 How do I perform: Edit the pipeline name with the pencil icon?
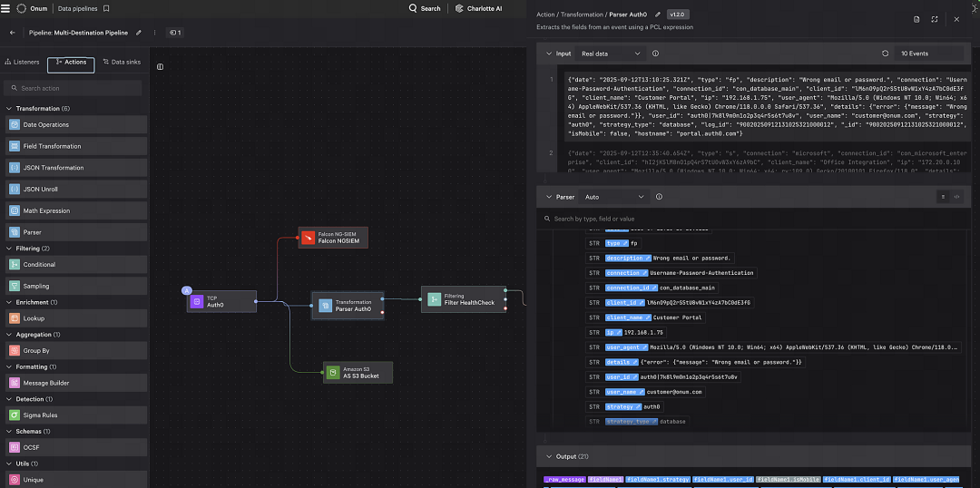[x=138, y=33]
